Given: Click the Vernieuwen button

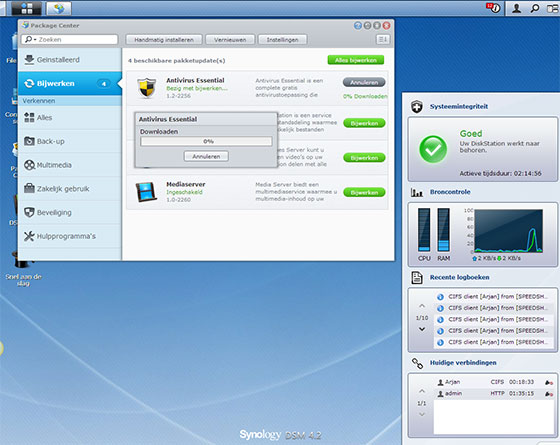Looking at the screenshot, I should point(230,40).
